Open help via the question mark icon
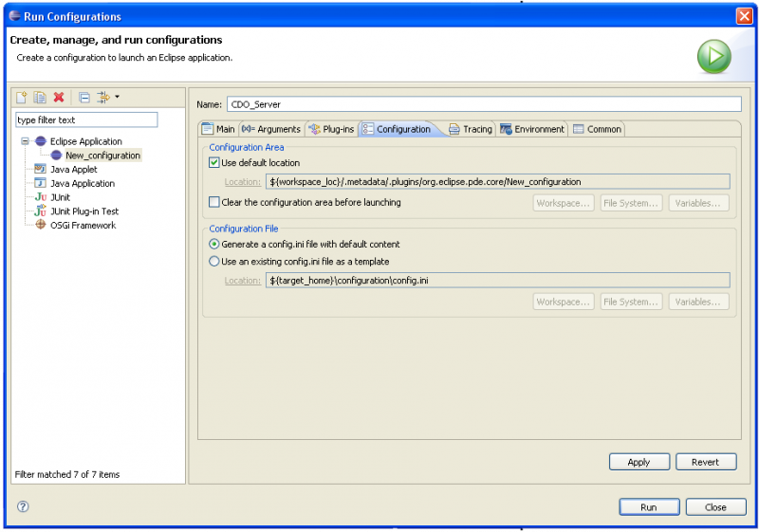The height and width of the screenshot is (532, 759). point(23,506)
